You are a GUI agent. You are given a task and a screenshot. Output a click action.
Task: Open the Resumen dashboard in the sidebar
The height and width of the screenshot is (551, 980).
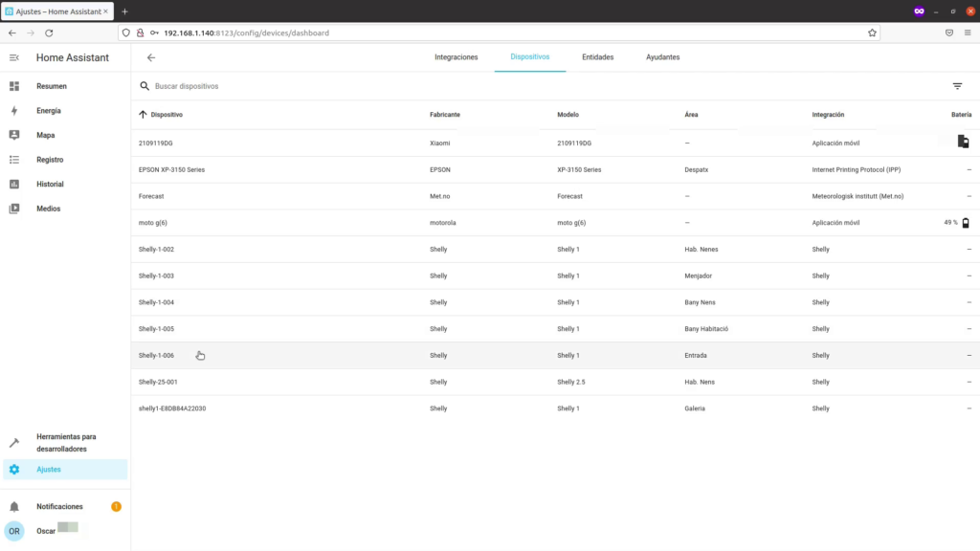click(51, 86)
